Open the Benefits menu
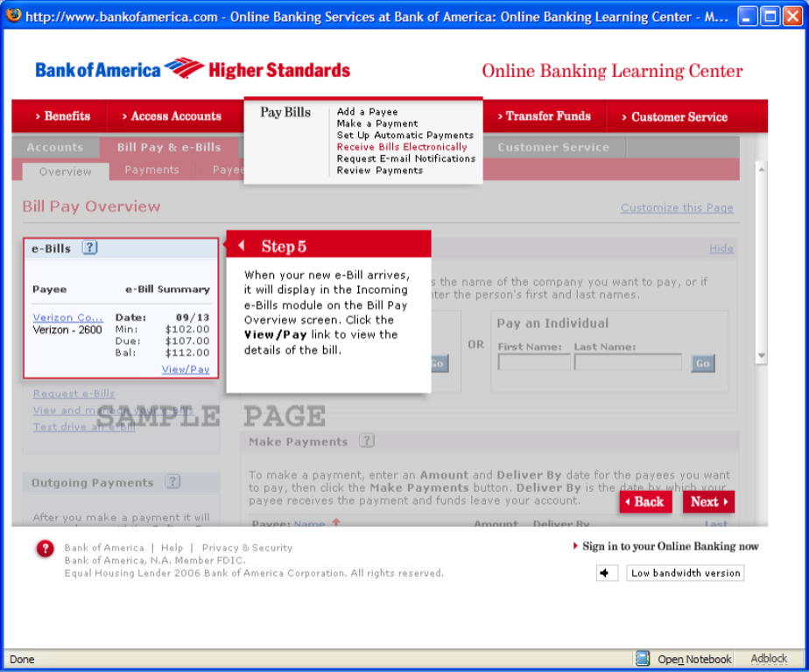The height and width of the screenshot is (672, 809). click(x=62, y=115)
